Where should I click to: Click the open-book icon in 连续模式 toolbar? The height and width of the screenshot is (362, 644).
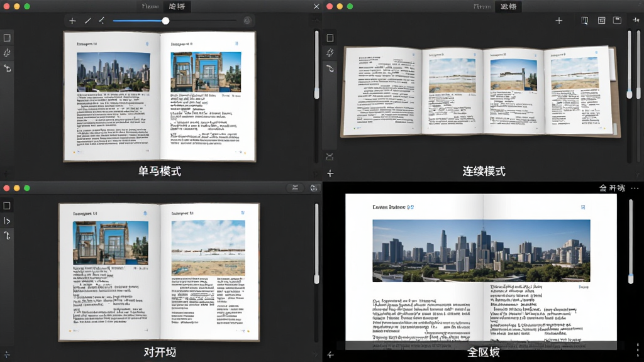point(584,21)
